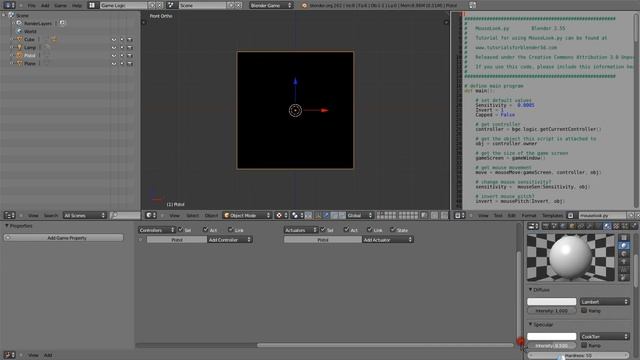This screenshot has width=640, height=360.
Task: Open the Lambert diffuse shader dropdown
Action: point(604,302)
